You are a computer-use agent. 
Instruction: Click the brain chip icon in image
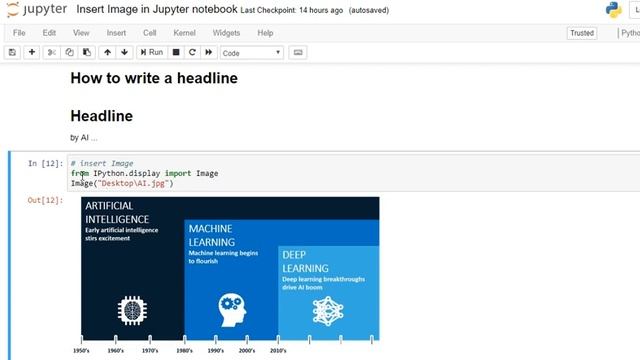pyautogui.click(x=132, y=311)
